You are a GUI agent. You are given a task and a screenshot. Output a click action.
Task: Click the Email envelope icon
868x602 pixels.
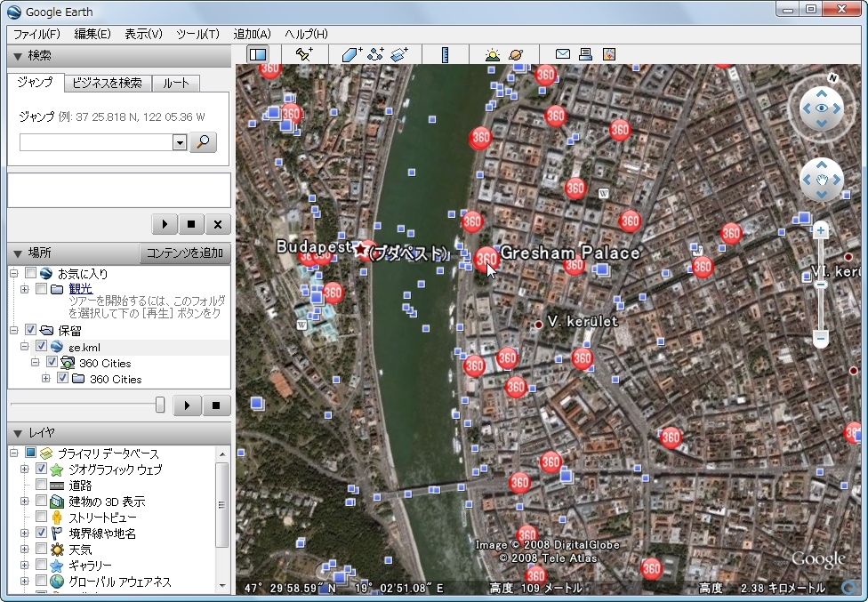pyautogui.click(x=562, y=54)
